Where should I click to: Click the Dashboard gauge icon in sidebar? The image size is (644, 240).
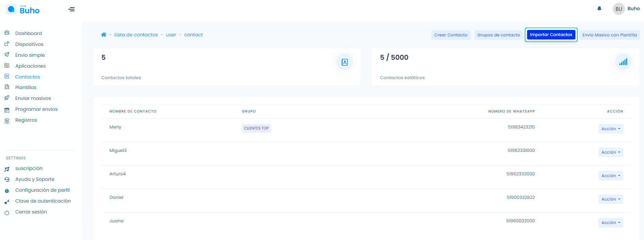pos(7,33)
